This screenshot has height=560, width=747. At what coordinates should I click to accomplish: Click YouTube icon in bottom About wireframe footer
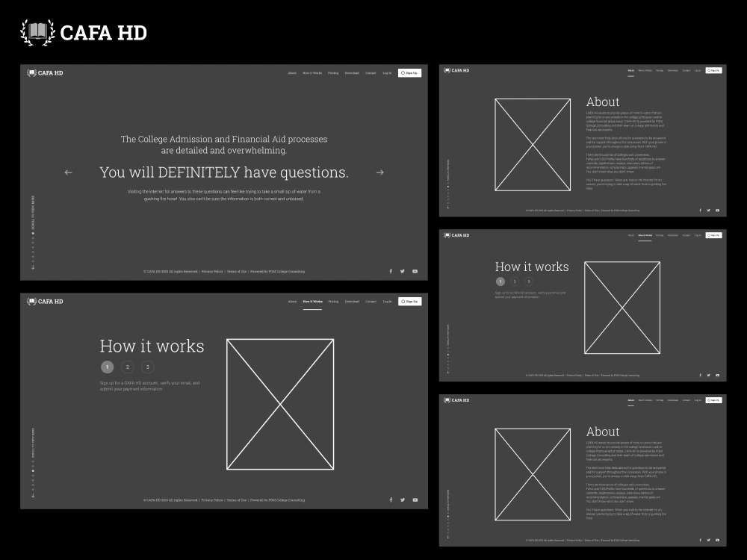(717, 540)
